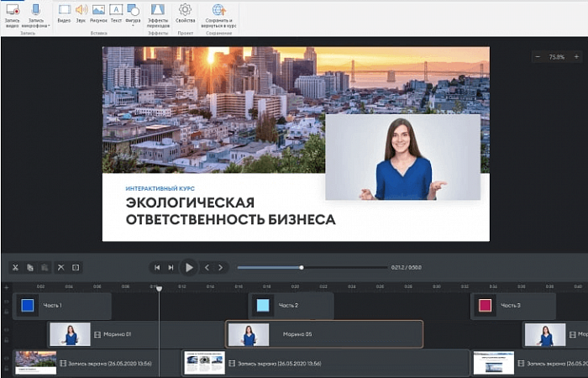Click the playback progress slider handle
Viewport: 588px width, 378px height.
(x=302, y=267)
